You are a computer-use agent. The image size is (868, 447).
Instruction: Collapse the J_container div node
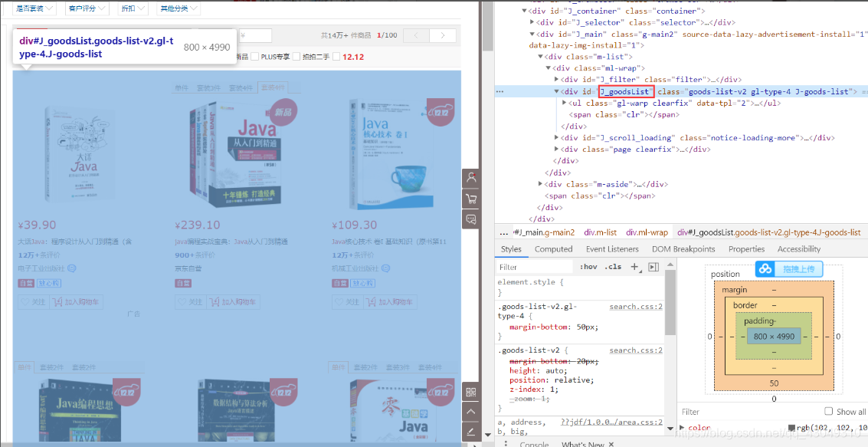[524, 11]
